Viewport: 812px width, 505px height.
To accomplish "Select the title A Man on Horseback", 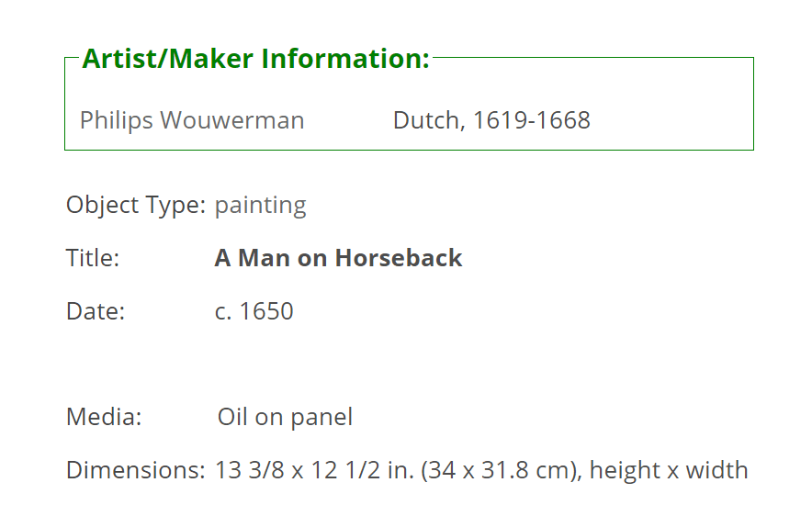I will click(338, 258).
